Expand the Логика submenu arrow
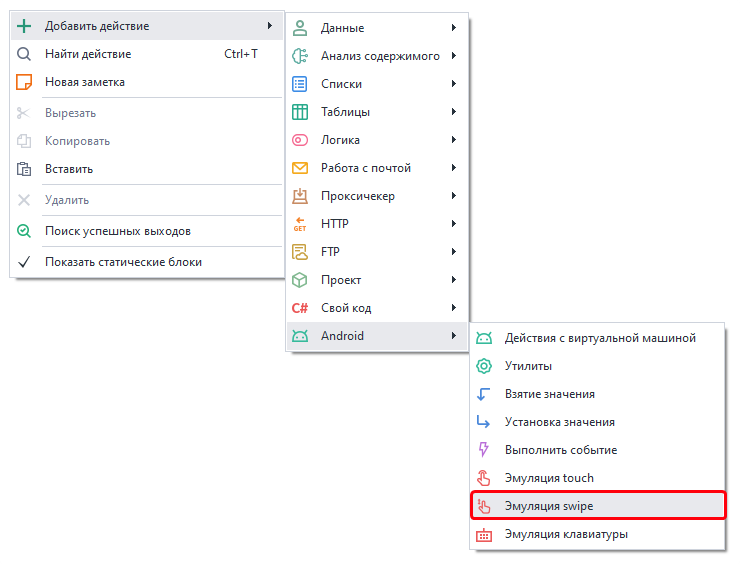Image resolution: width=740 pixels, height=564 pixels. (454, 140)
